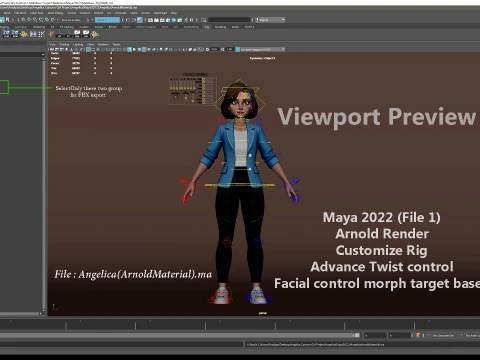
Task: Open the Help menu in the main menu bar
Action: coord(174,13)
